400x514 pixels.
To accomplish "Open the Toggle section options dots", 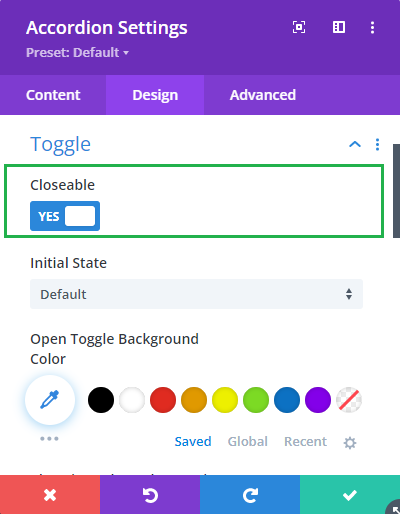I will click(377, 144).
